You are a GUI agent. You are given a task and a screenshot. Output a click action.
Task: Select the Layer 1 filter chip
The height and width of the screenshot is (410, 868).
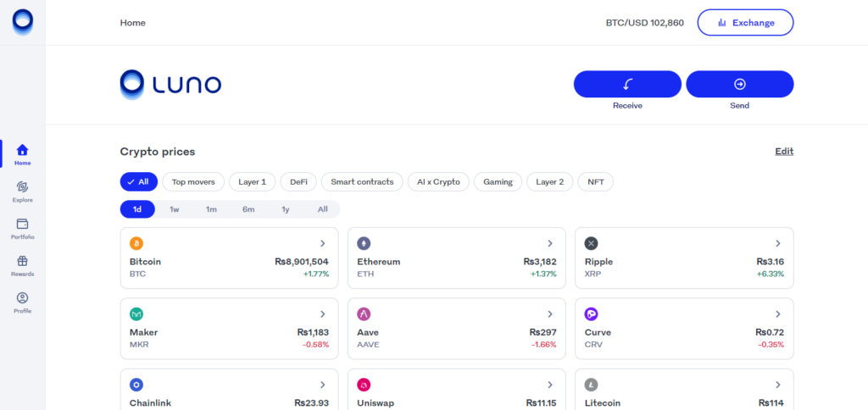[x=252, y=181]
